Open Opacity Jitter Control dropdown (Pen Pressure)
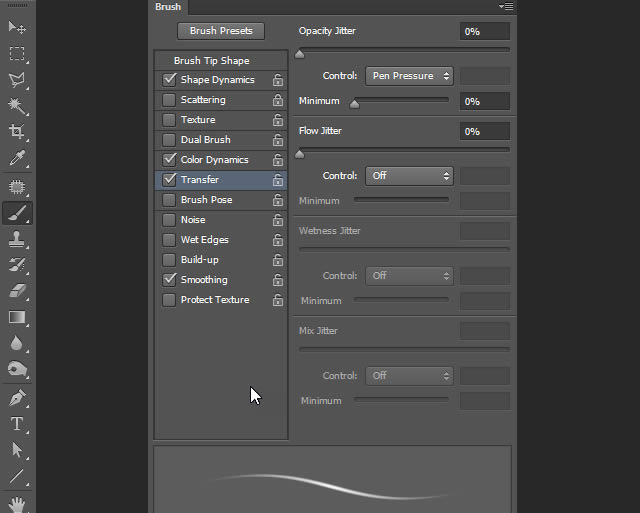 click(409, 76)
